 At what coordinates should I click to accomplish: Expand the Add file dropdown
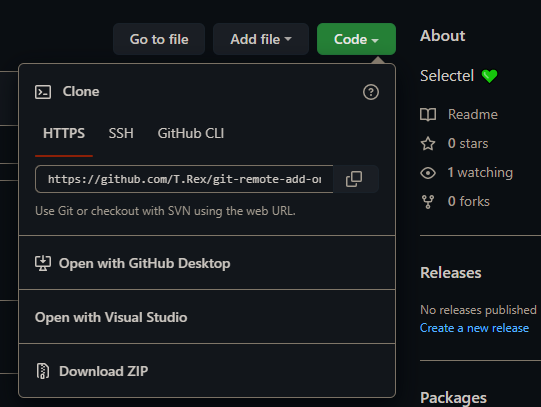point(261,39)
